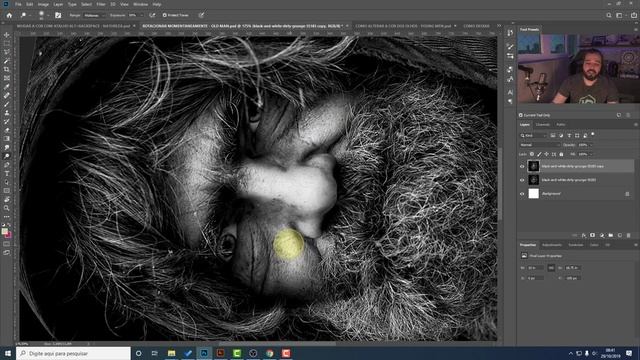Select the Eyedropper tool

click(7, 87)
